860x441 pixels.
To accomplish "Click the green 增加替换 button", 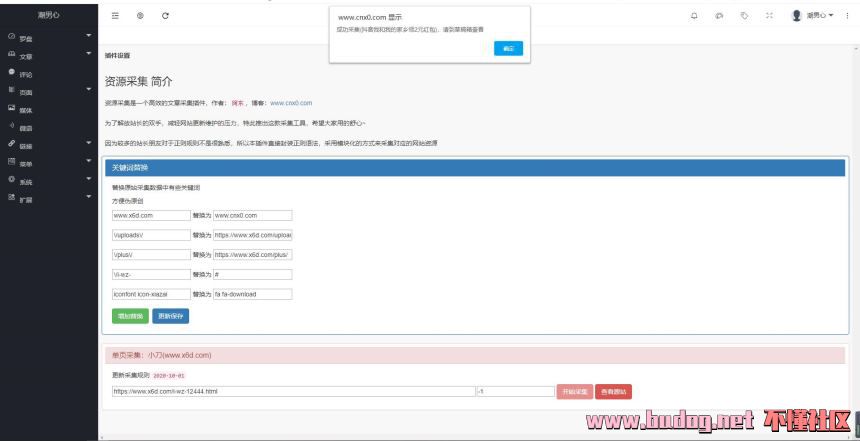I will [x=131, y=316].
